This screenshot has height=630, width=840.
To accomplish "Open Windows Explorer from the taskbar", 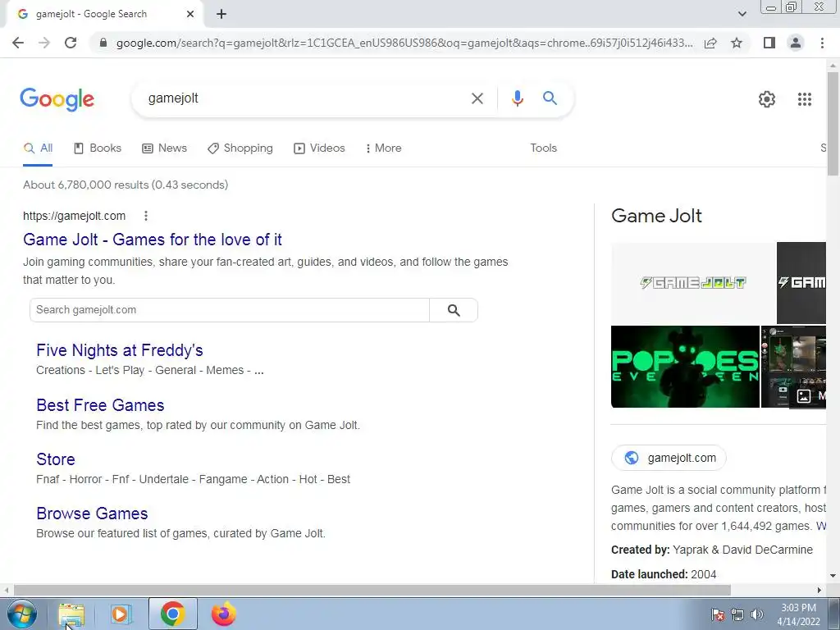I will pyautogui.click(x=71, y=614).
